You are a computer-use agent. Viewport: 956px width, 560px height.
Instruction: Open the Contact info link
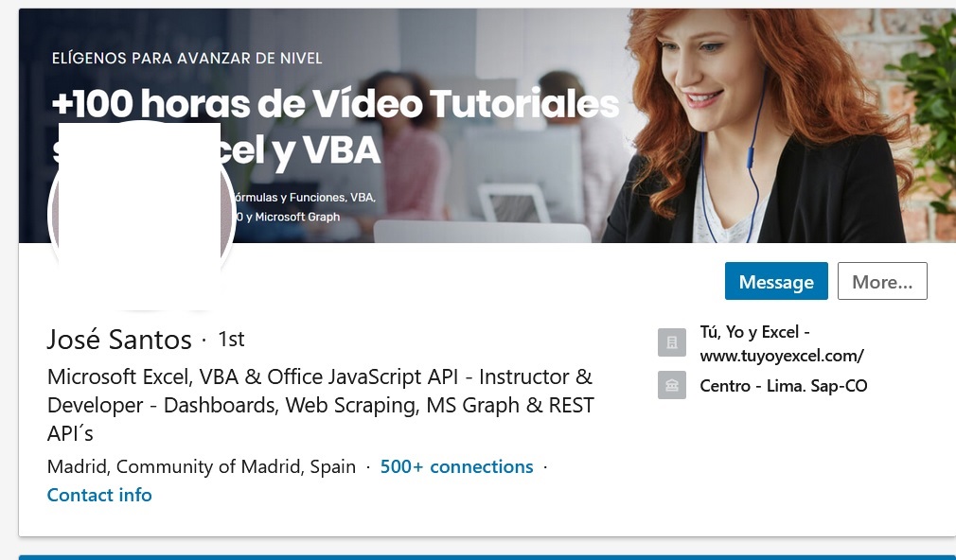coord(99,495)
